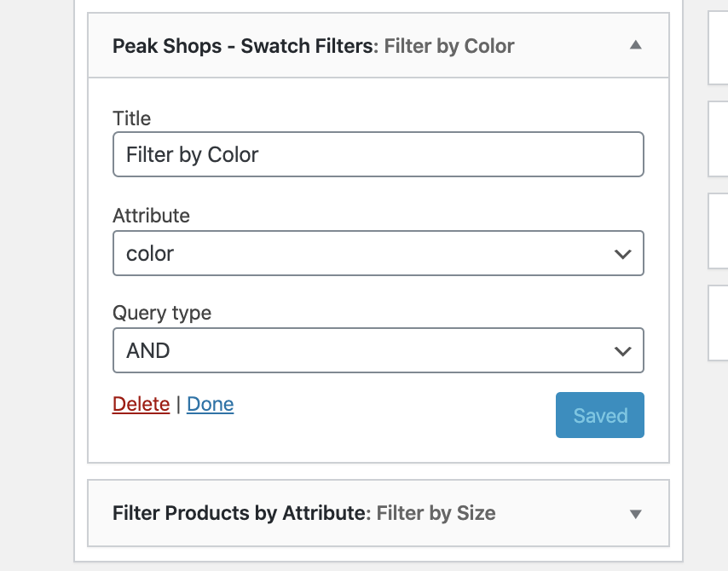Collapse the Peak Shops Swatch Filters widget arrow
The image size is (728, 571).
[x=635, y=45]
